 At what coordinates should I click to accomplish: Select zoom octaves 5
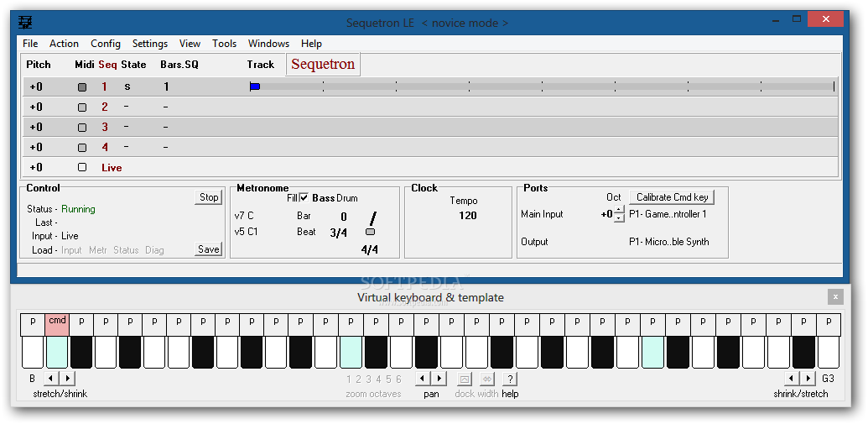(x=388, y=380)
